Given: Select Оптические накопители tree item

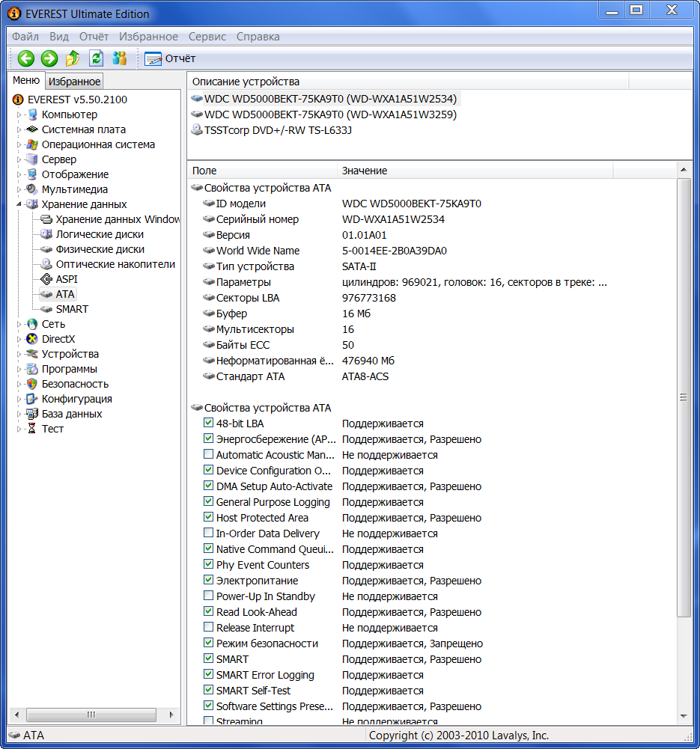Looking at the screenshot, I should tap(115, 264).
